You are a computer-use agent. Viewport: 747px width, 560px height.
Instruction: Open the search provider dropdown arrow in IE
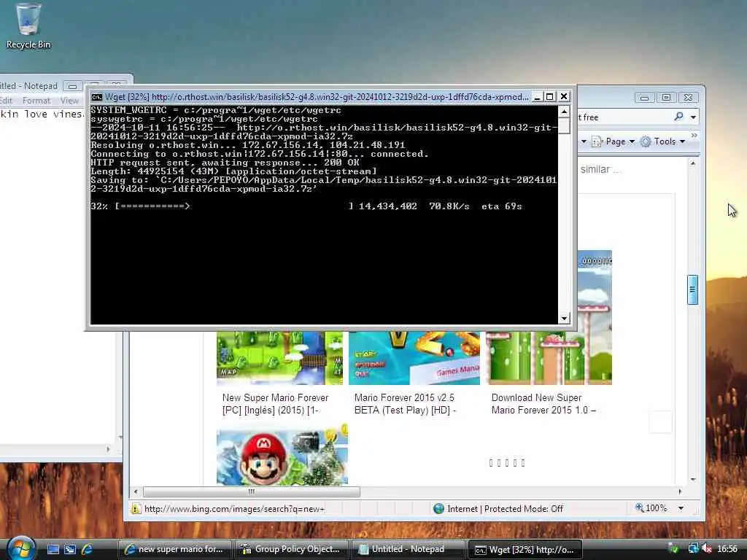coord(693,117)
